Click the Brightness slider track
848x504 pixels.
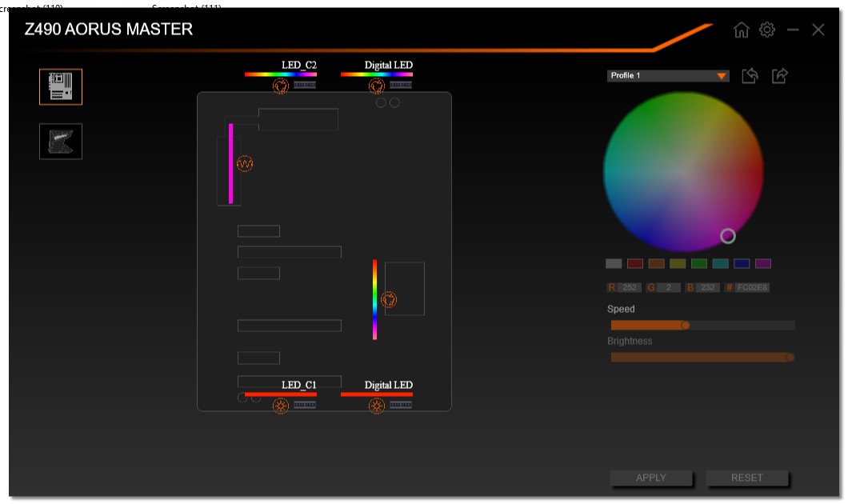click(x=702, y=357)
